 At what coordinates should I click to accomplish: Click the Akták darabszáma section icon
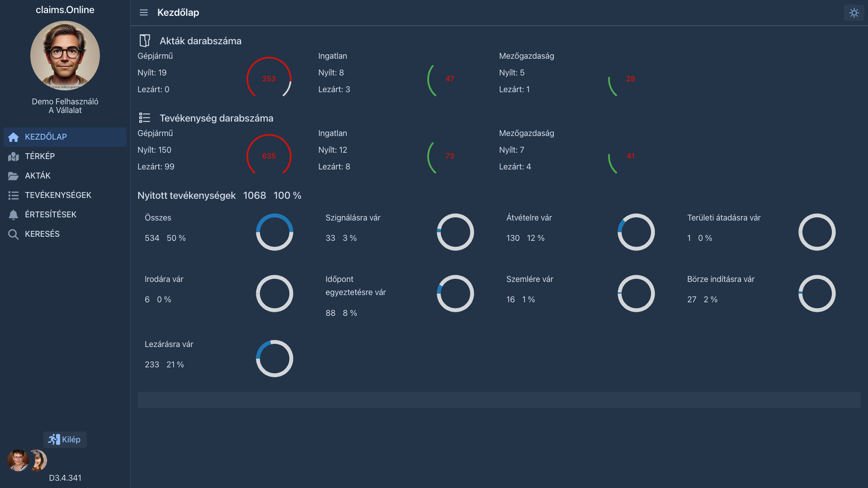145,41
